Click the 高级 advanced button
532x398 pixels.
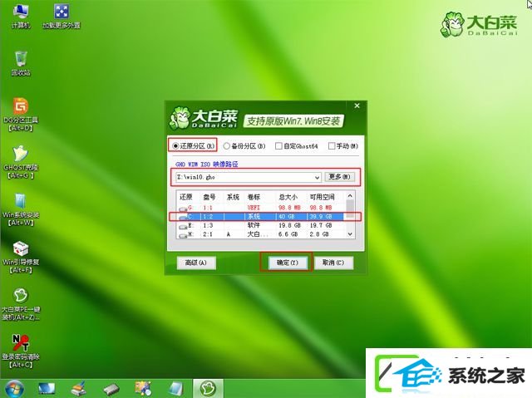tap(197, 263)
